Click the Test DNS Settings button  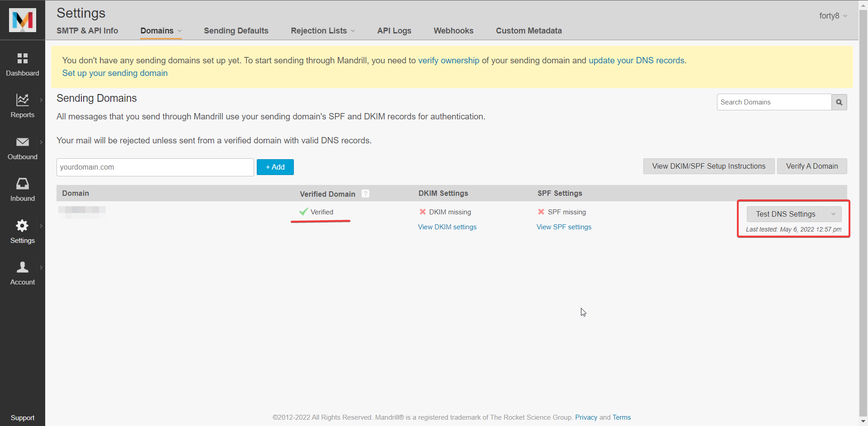point(786,214)
